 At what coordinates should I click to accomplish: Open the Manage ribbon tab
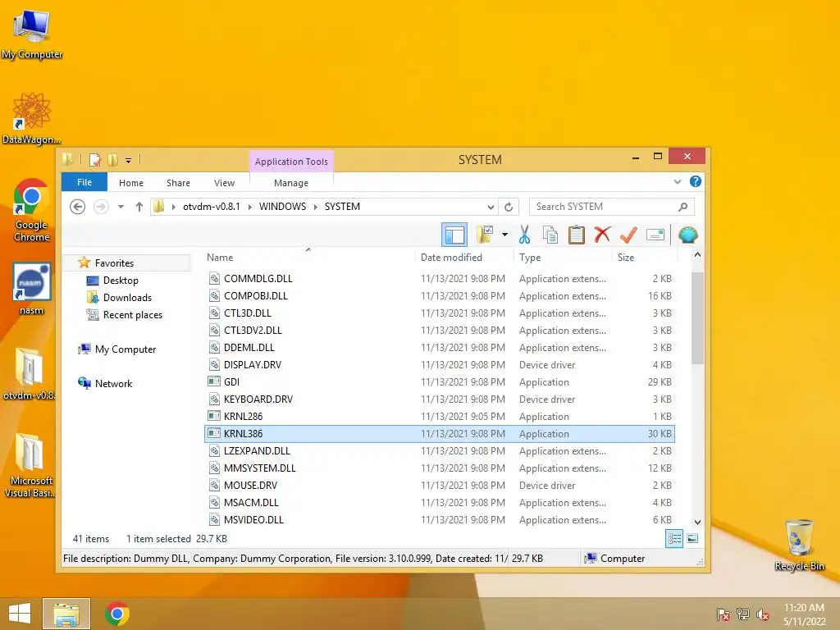click(x=291, y=183)
